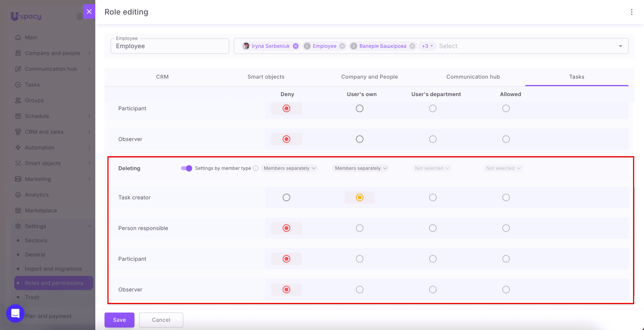The height and width of the screenshot is (330, 644).
Task: Switch to the Smart objects tab
Action: point(266,77)
